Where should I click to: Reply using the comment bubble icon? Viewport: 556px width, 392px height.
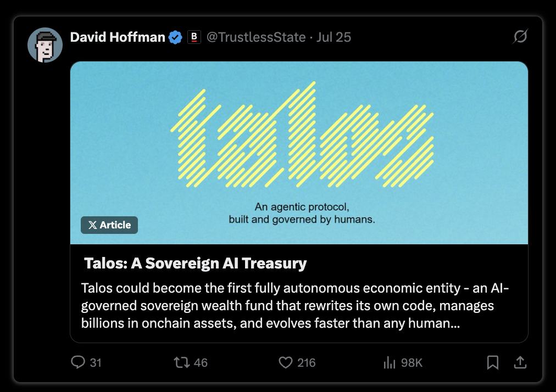pyautogui.click(x=78, y=362)
